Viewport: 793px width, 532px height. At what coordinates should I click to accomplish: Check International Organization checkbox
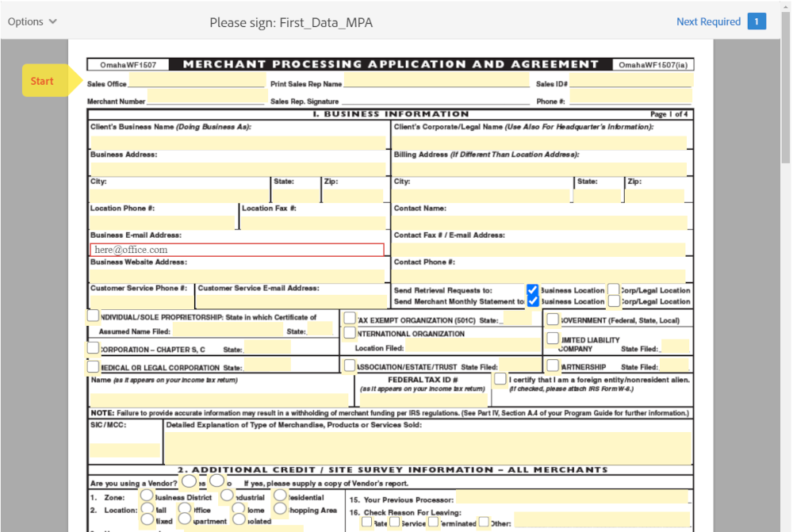[x=350, y=332]
